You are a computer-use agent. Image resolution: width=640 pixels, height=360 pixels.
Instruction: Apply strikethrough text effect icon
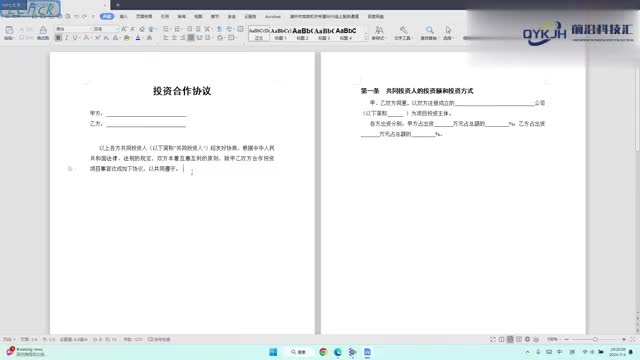click(86, 38)
